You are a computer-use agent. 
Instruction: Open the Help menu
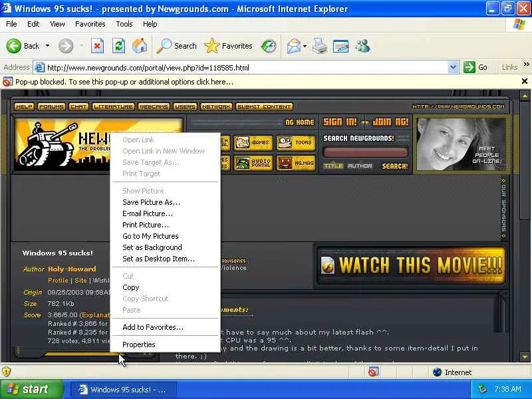point(150,24)
